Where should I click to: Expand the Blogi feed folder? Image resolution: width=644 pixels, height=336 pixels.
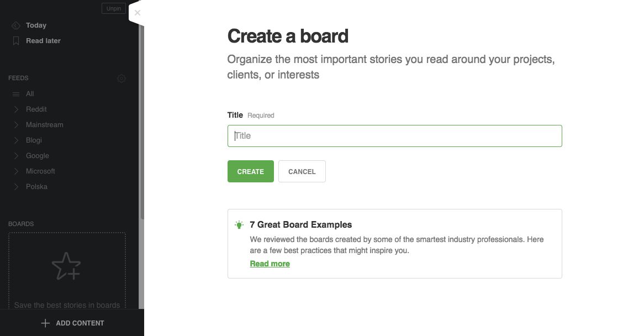click(17, 140)
